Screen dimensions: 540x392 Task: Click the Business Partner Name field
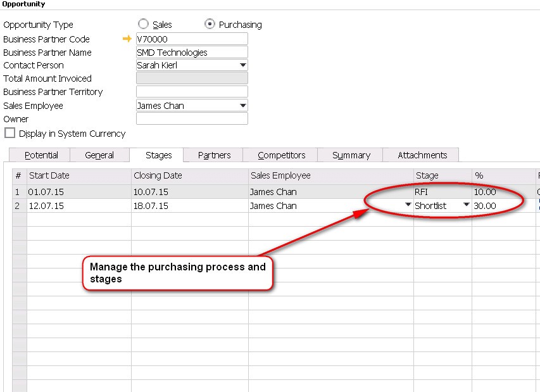point(192,53)
